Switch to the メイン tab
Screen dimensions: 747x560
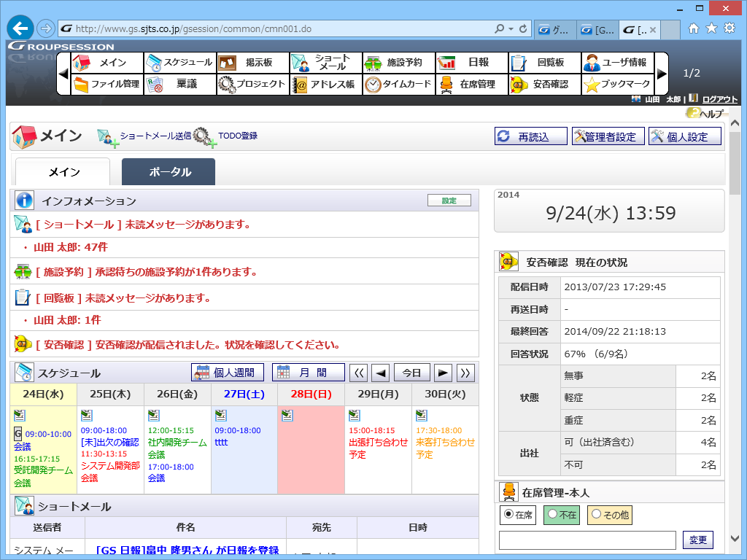coord(63,173)
